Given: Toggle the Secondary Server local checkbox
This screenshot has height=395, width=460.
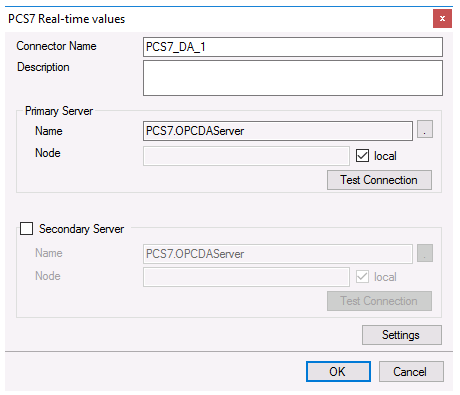Looking at the screenshot, I should pyautogui.click(x=362, y=277).
